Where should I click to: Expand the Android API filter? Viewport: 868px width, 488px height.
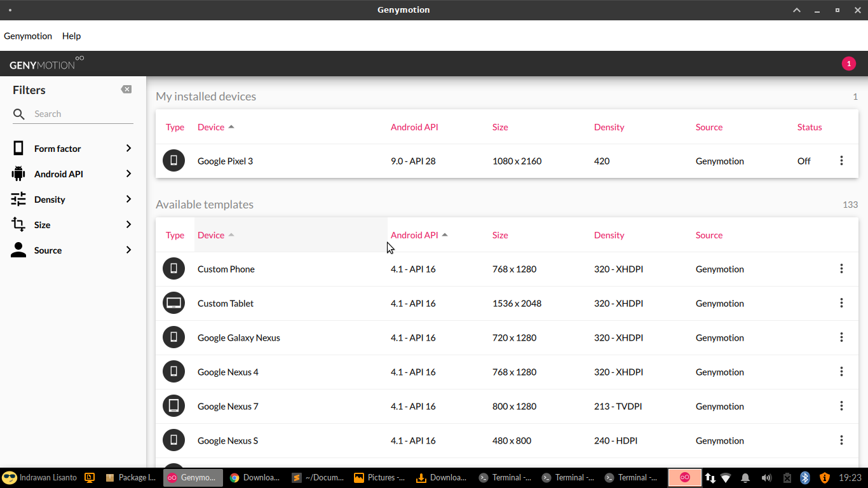click(x=128, y=173)
